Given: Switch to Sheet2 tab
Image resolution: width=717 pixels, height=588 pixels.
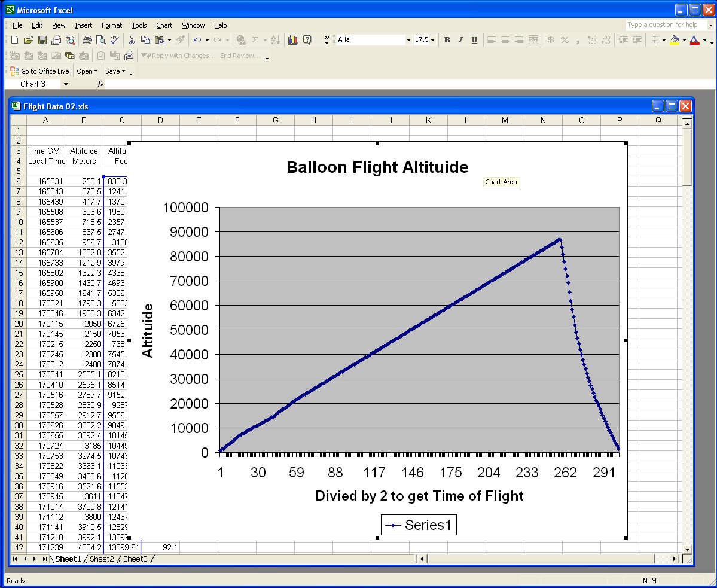Looking at the screenshot, I should (102, 559).
